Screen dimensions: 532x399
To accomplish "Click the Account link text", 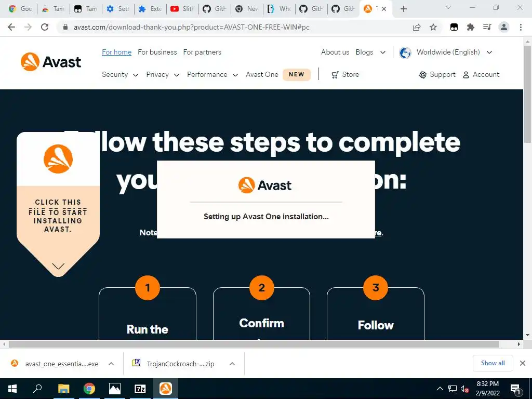I will click(486, 75).
